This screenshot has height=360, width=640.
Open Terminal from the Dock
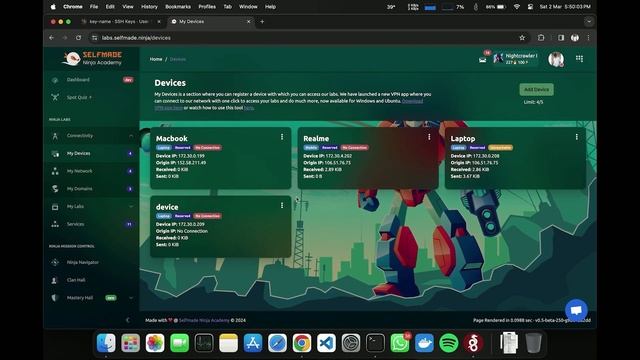pyautogui.click(x=375, y=343)
